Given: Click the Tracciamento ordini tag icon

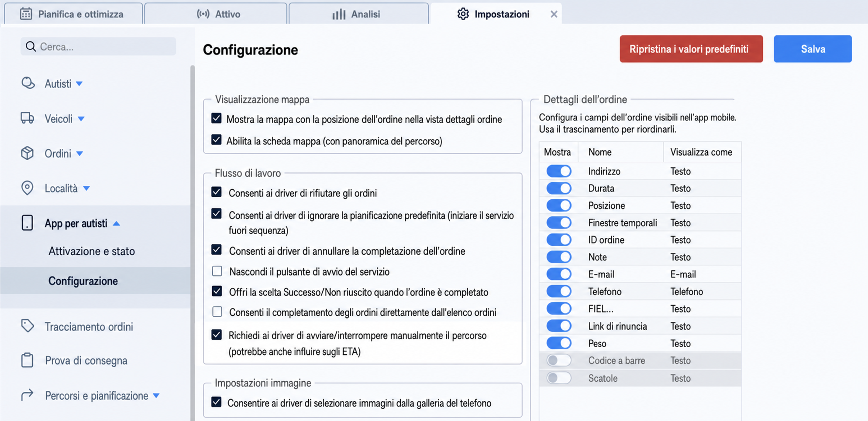Looking at the screenshot, I should tap(28, 326).
